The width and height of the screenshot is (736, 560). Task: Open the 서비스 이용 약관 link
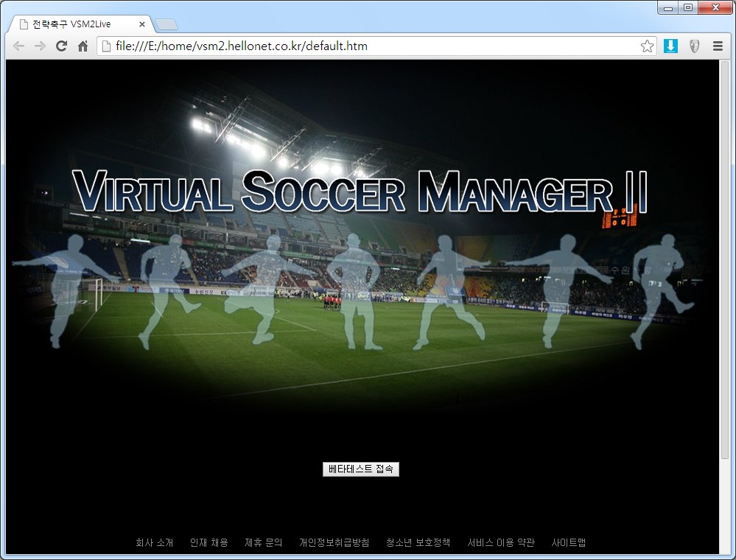501,543
